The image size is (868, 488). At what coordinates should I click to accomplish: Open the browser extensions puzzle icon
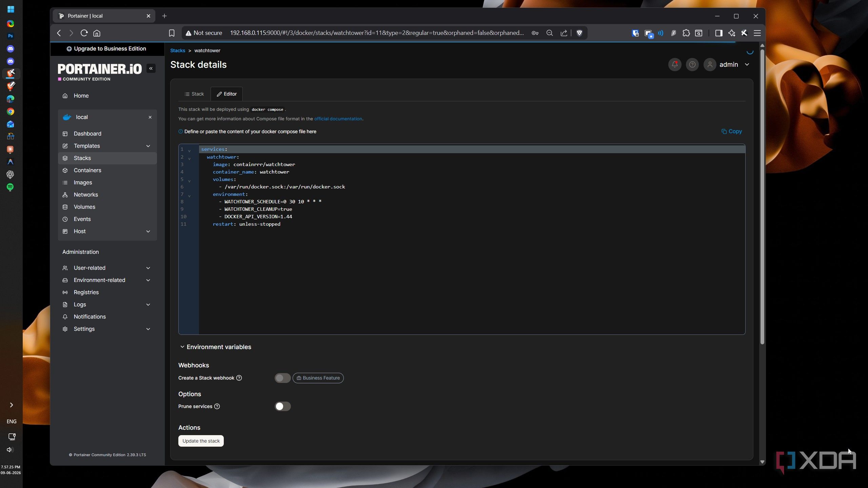(x=686, y=33)
